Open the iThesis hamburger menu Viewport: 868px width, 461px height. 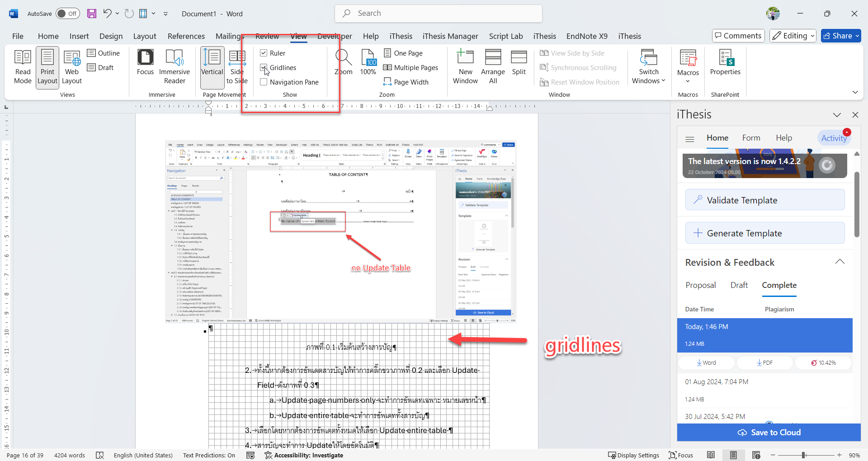pyautogui.click(x=690, y=139)
